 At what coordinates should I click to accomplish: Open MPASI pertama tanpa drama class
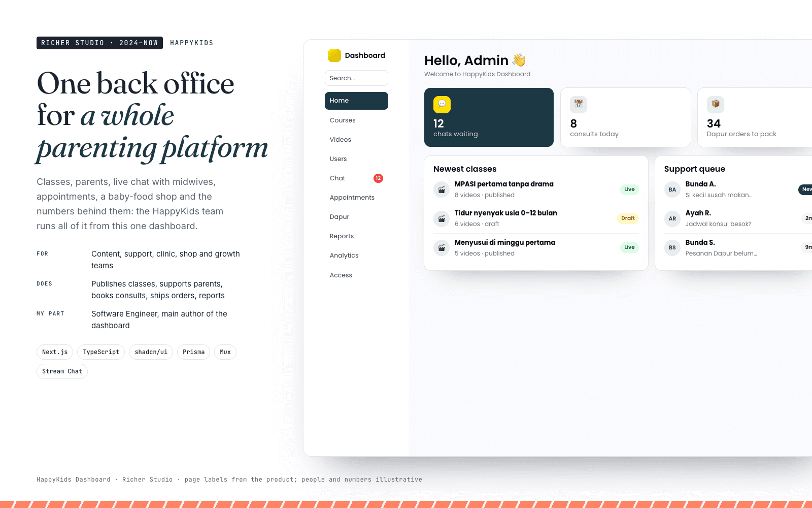pyautogui.click(x=536, y=189)
